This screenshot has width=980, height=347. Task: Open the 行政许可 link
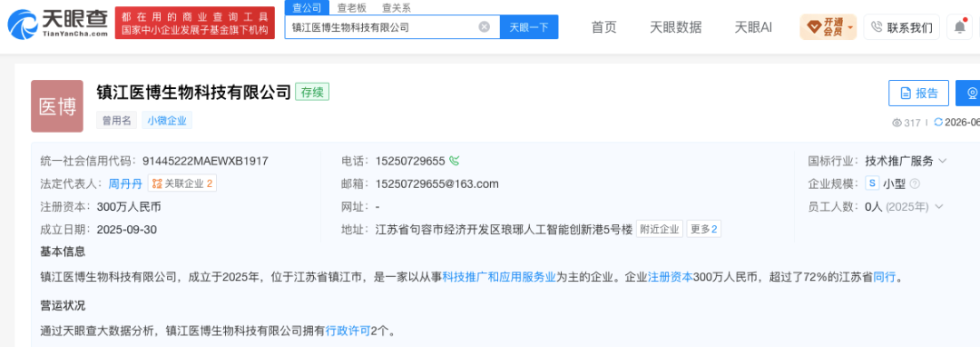click(x=348, y=331)
